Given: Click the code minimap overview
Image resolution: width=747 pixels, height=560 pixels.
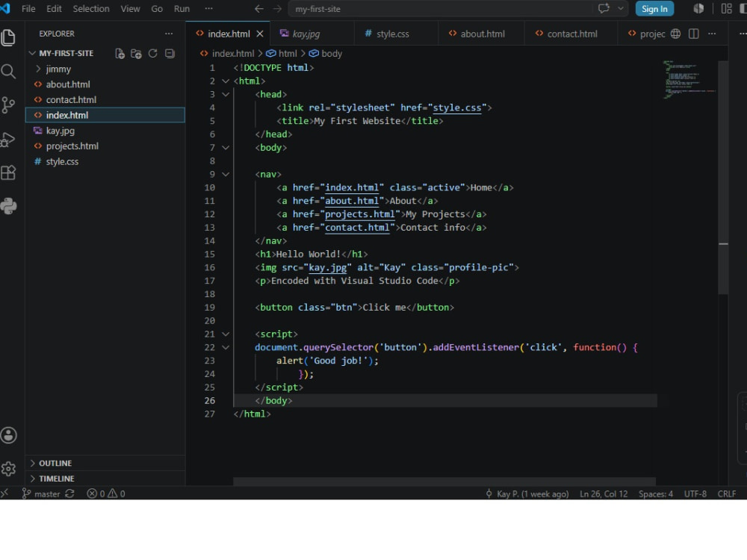Looking at the screenshot, I should pyautogui.click(x=689, y=80).
